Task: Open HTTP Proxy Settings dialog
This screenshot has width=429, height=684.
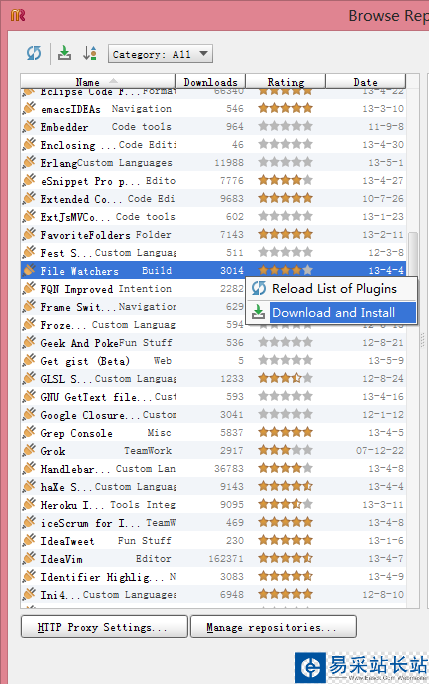Action: [104, 627]
